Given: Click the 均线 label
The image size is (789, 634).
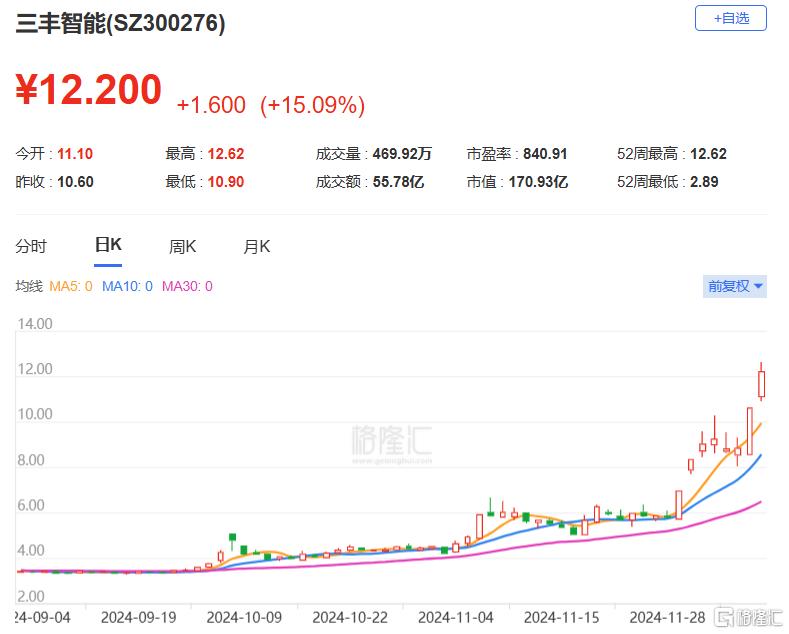Looking at the screenshot, I should 29,286.
